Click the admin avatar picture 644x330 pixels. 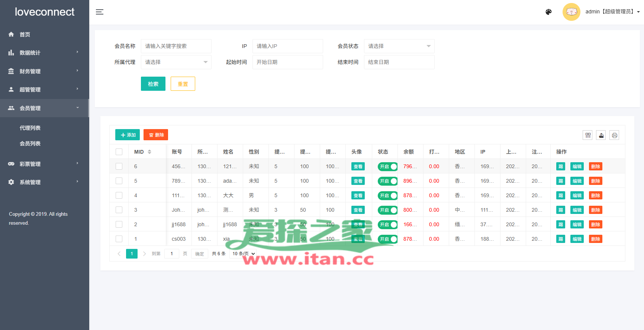pyautogui.click(x=571, y=12)
